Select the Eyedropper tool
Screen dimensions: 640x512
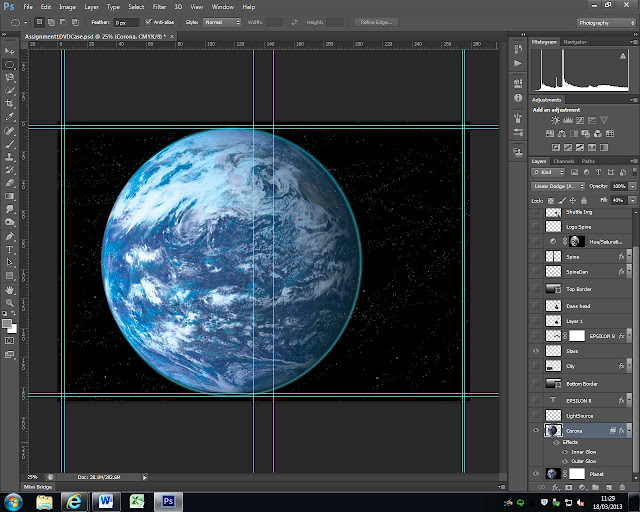tap(10, 116)
